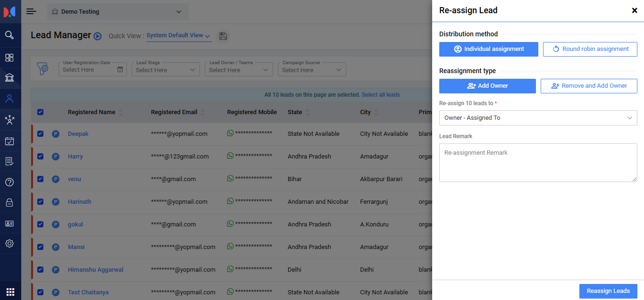Toggle the hamburger menu icon

31,11
